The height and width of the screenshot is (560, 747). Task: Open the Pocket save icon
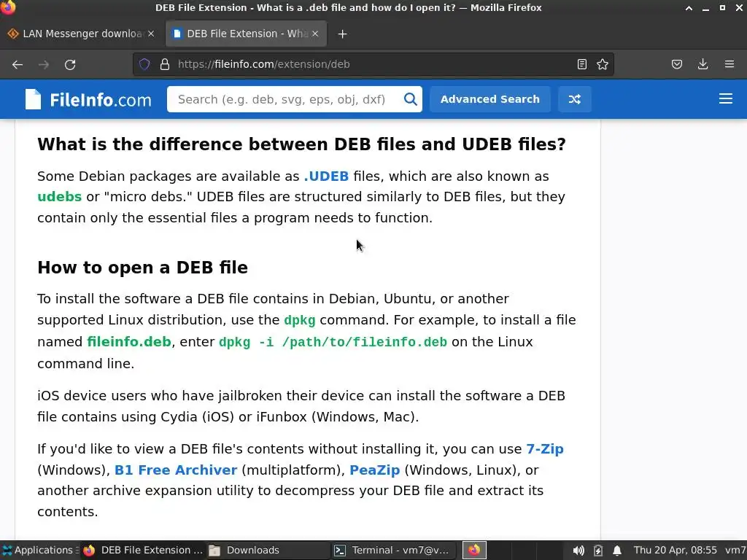click(x=676, y=64)
